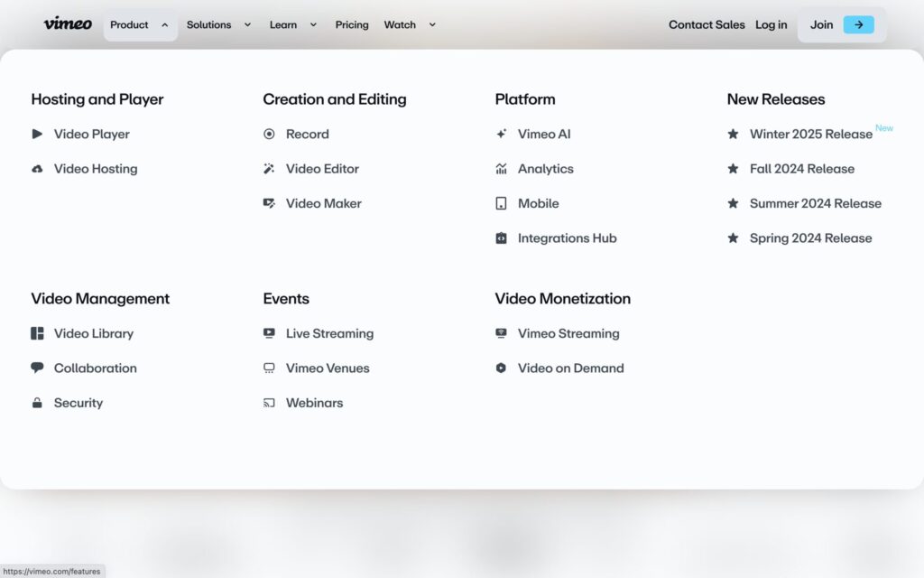Expand the Solutions dropdown
The width and height of the screenshot is (924, 578).
[218, 24]
